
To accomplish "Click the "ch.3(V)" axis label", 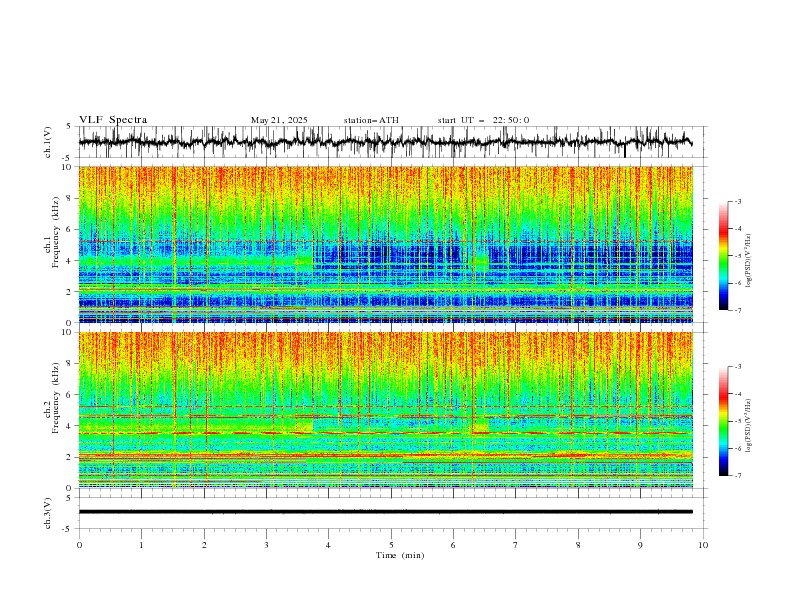I will (48, 513).
